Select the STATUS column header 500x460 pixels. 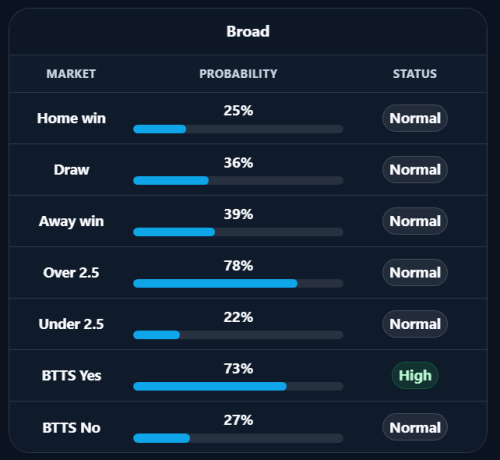[415, 74]
